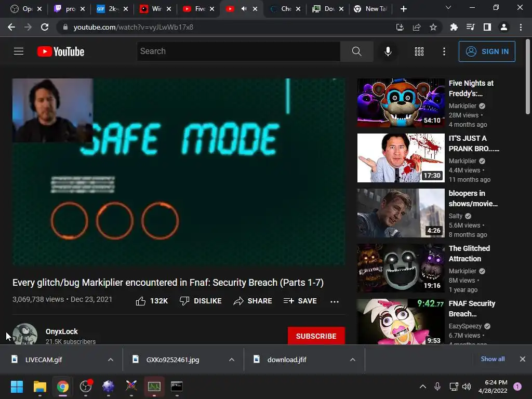Click the SIGN IN button
532x399 pixels.
pyautogui.click(x=487, y=51)
